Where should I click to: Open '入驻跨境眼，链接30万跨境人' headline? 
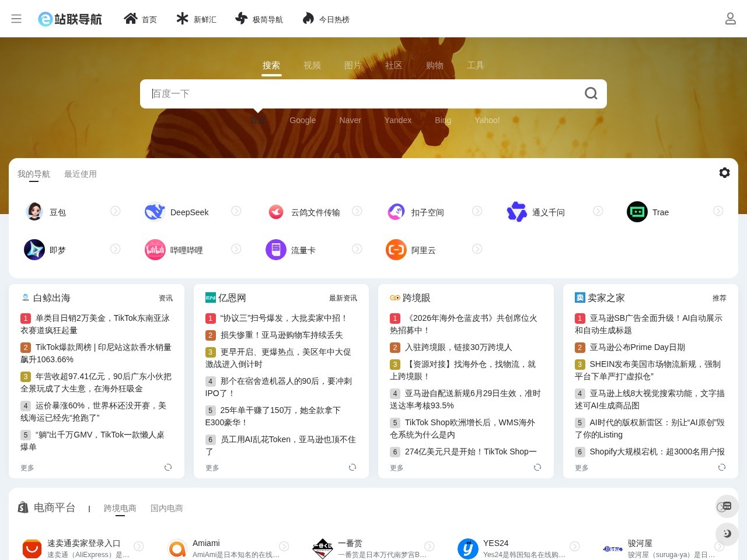(x=458, y=347)
